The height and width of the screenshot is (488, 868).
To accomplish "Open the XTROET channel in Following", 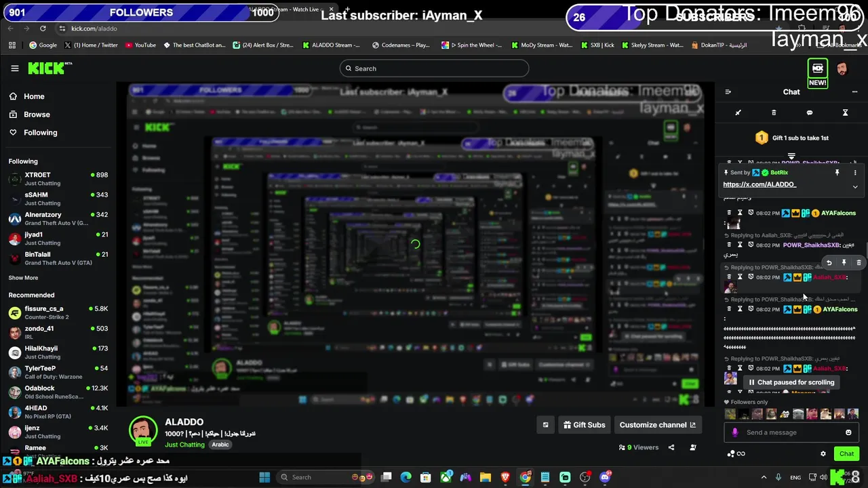I will point(58,179).
